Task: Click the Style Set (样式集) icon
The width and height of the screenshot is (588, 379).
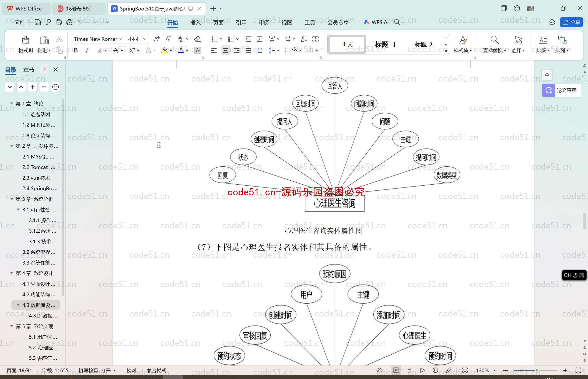Action: point(463,40)
